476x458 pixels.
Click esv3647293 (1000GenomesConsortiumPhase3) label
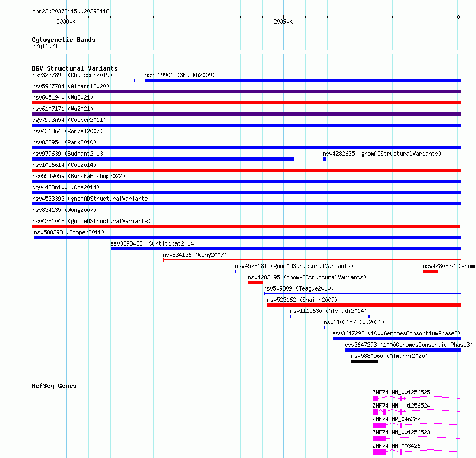[x=409, y=345]
